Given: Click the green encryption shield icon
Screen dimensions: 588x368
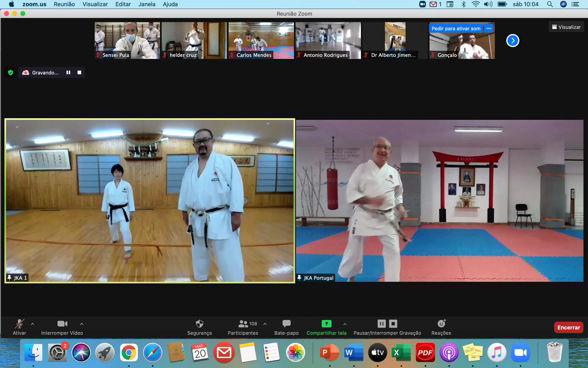Looking at the screenshot, I should [10, 72].
